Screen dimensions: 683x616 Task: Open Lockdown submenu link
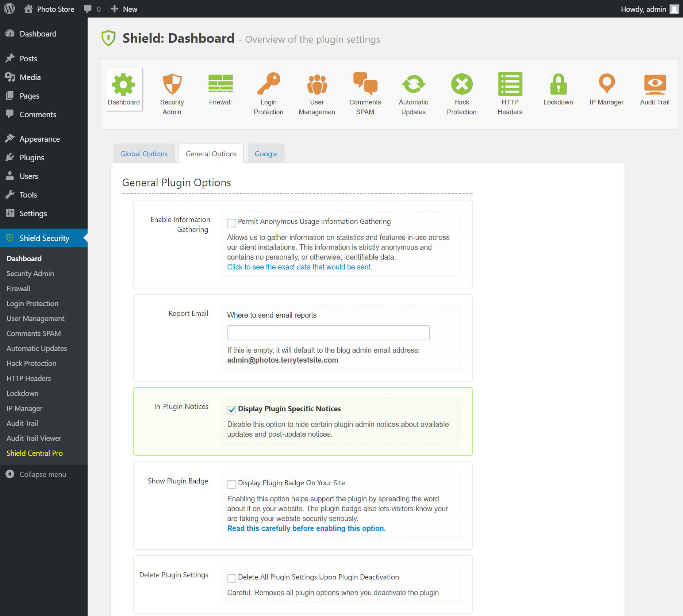(x=22, y=393)
